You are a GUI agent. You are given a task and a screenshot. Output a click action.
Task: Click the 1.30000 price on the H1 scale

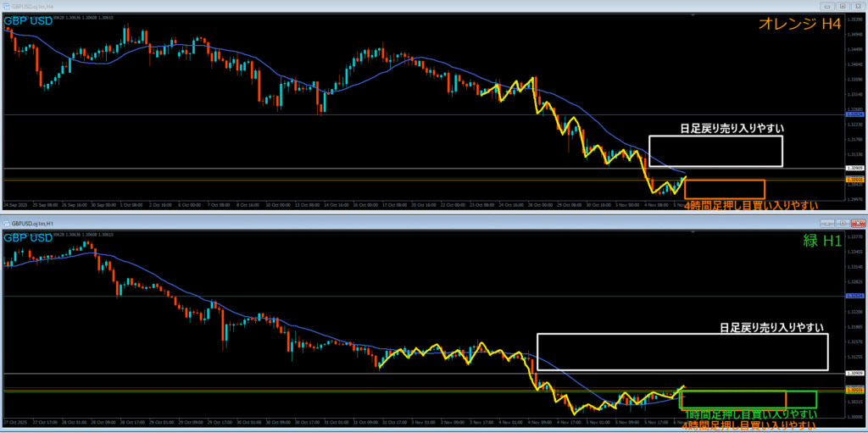coord(854,416)
